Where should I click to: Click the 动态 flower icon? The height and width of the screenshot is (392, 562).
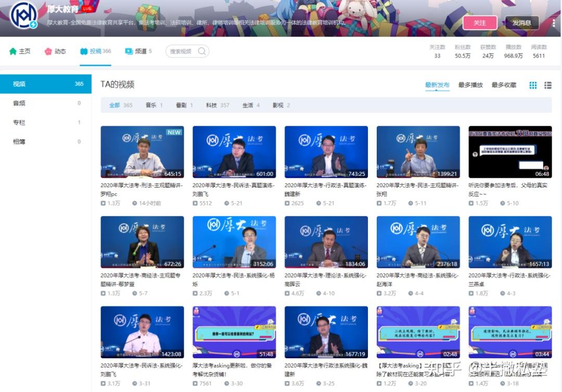(x=48, y=51)
